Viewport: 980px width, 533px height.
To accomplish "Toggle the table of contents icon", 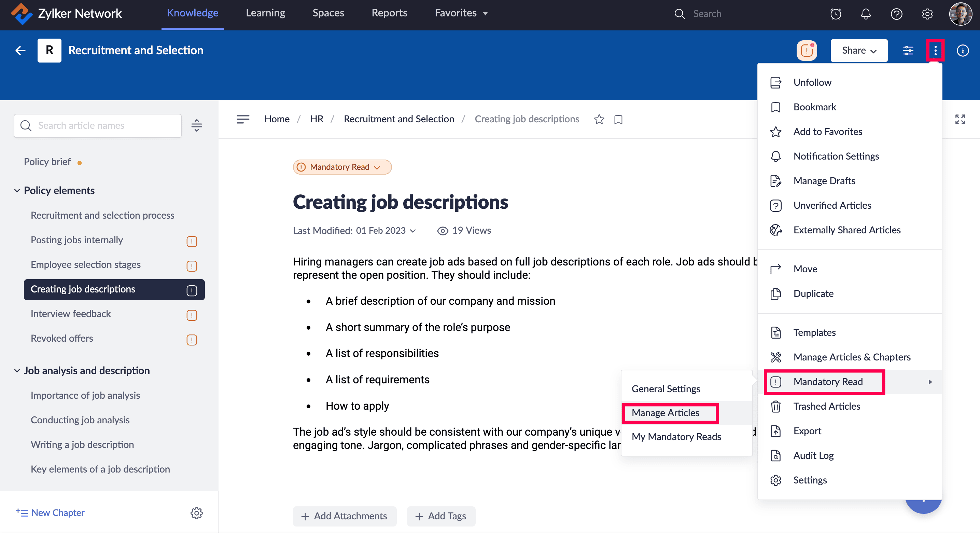I will [243, 119].
